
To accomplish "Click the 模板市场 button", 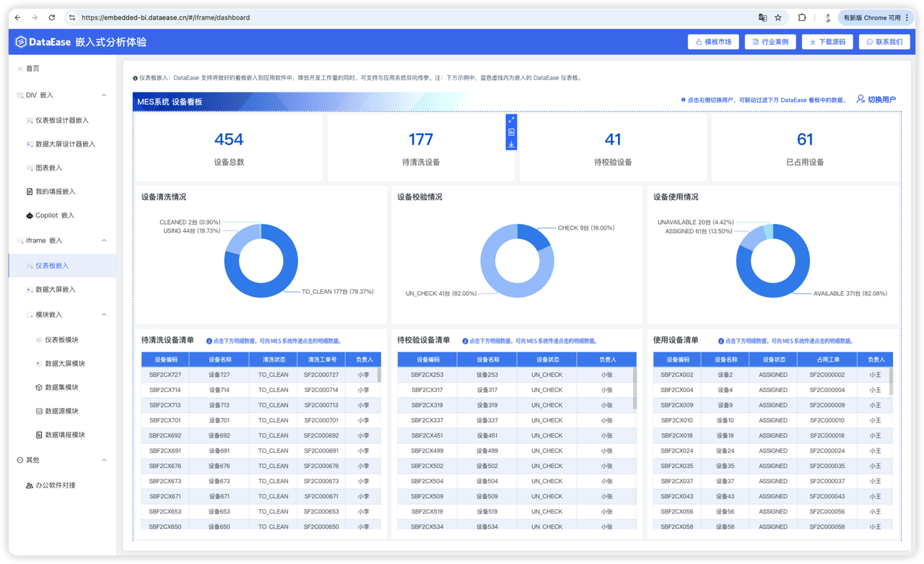I will pyautogui.click(x=713, y=42).
